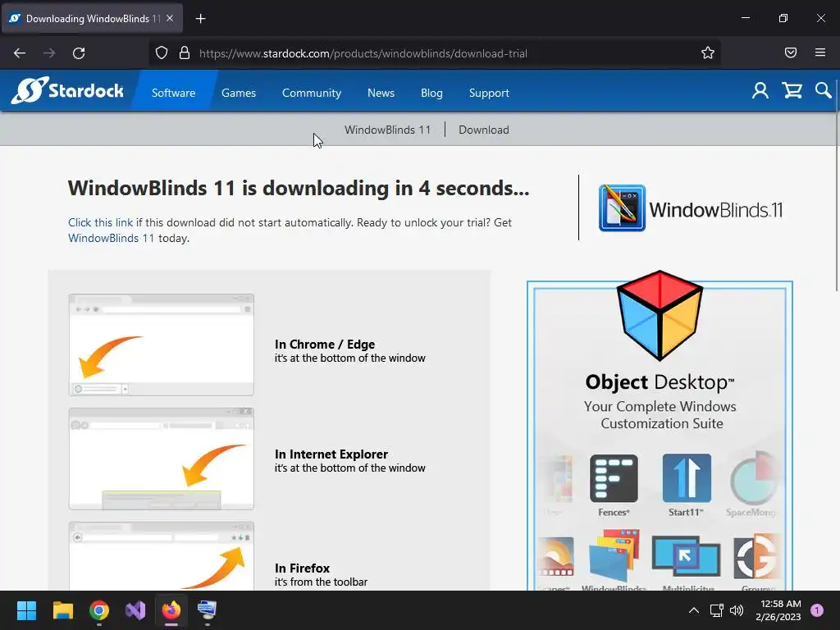840x630 pixels.
Task: Open a new browser tab
Action: (200, 19)
